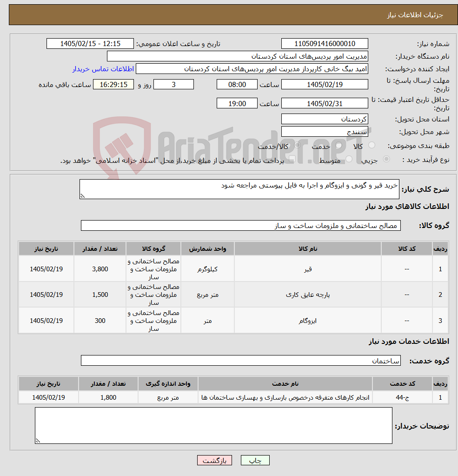458x476 pixels.
Task: Click the چاپ print button
Action: pos(255,460)
